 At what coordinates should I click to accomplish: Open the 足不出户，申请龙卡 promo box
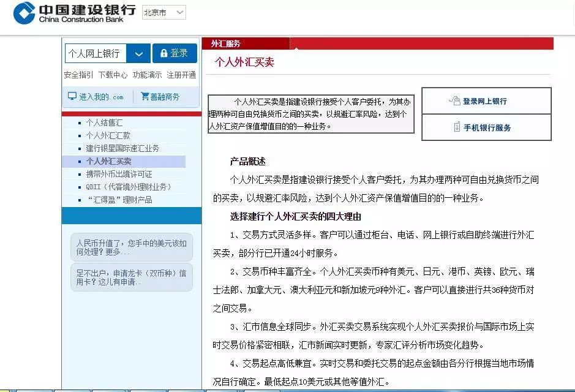coord(131,277)
